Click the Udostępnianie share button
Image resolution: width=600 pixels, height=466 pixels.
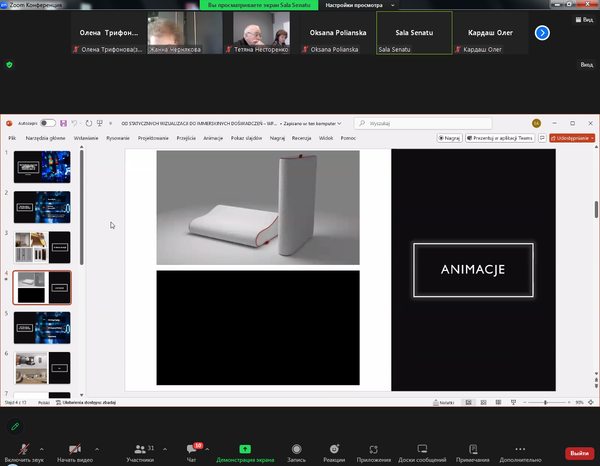[579, 138]
